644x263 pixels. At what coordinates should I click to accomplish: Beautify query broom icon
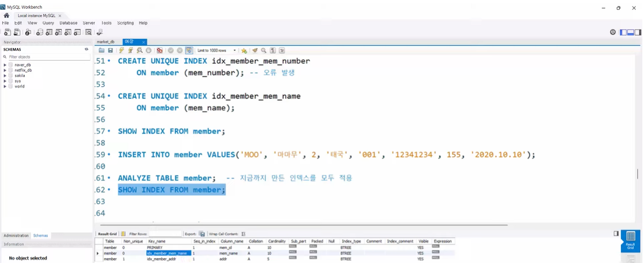click(x=255, y=50)
